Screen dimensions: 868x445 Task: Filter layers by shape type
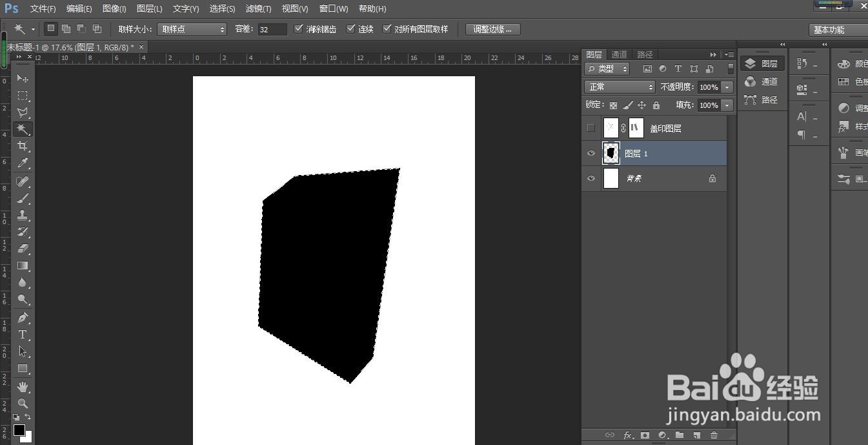click(x=694, y=68)
